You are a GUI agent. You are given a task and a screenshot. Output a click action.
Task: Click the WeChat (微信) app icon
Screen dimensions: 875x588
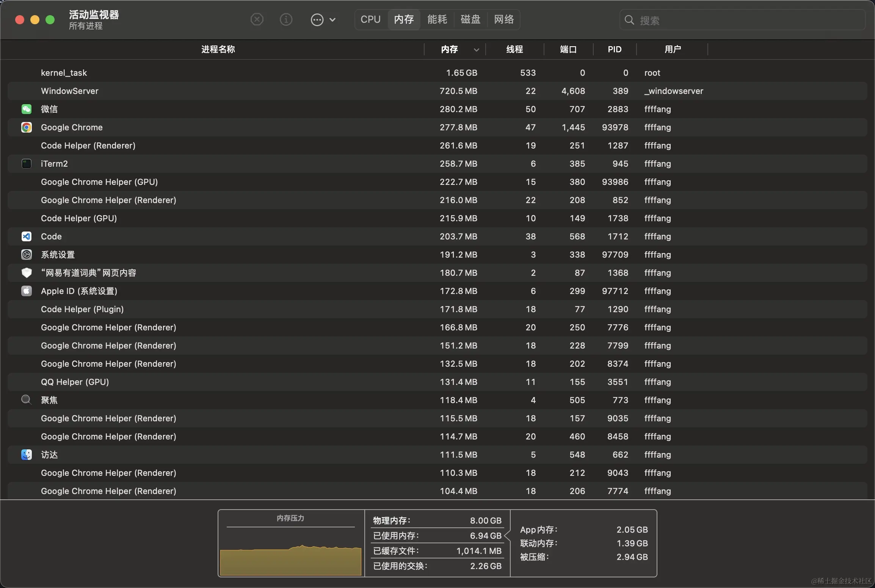26,109
